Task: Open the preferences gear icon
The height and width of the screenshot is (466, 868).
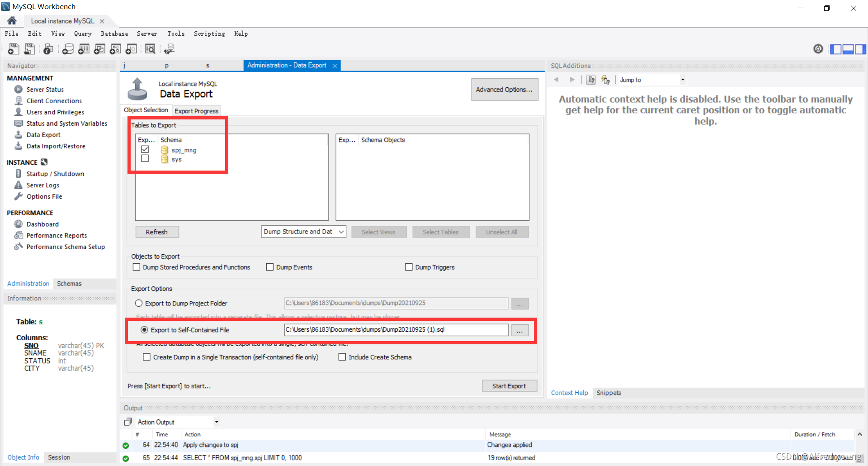Action: 818,49
